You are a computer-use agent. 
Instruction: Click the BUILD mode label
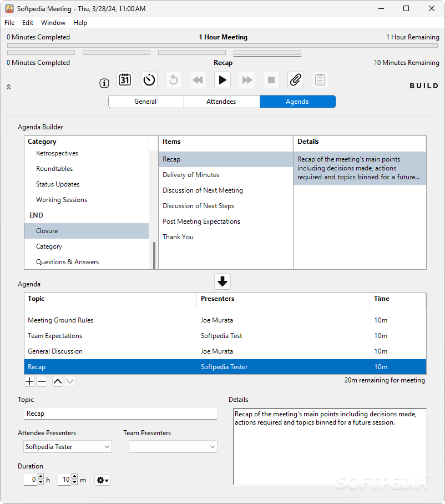(x=424, y=86)
